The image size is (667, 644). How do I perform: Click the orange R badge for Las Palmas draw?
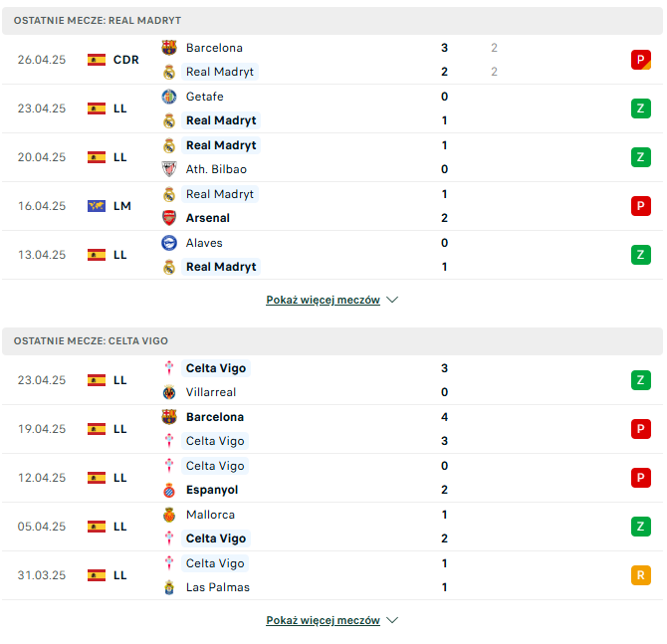coord(641,575)
